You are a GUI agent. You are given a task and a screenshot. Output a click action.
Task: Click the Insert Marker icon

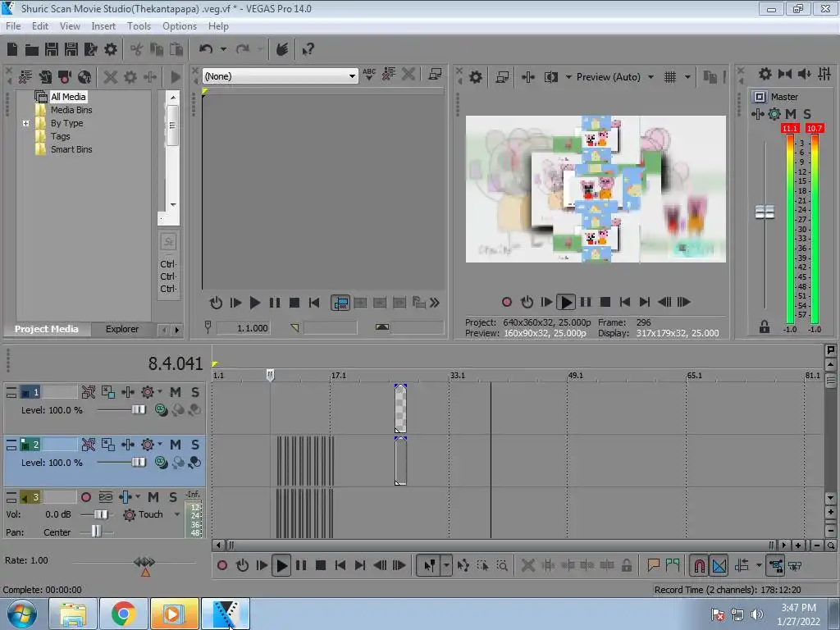pos(653,565)
